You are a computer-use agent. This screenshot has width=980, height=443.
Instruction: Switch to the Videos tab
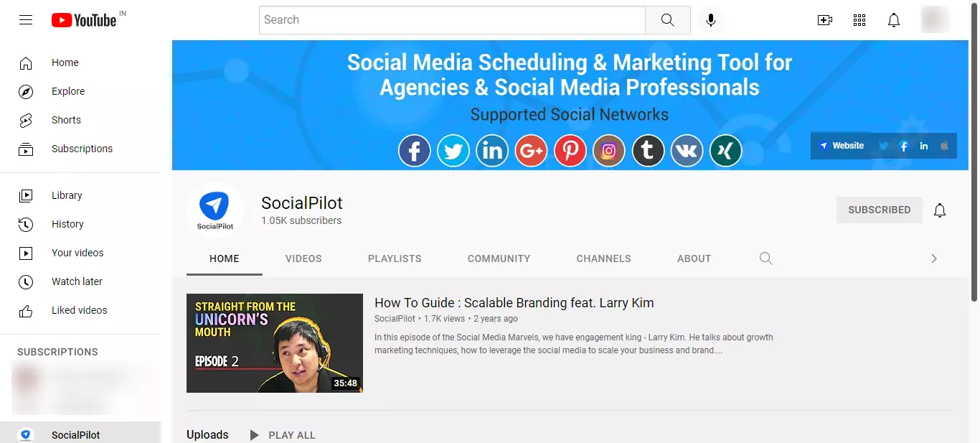point(303,258)
